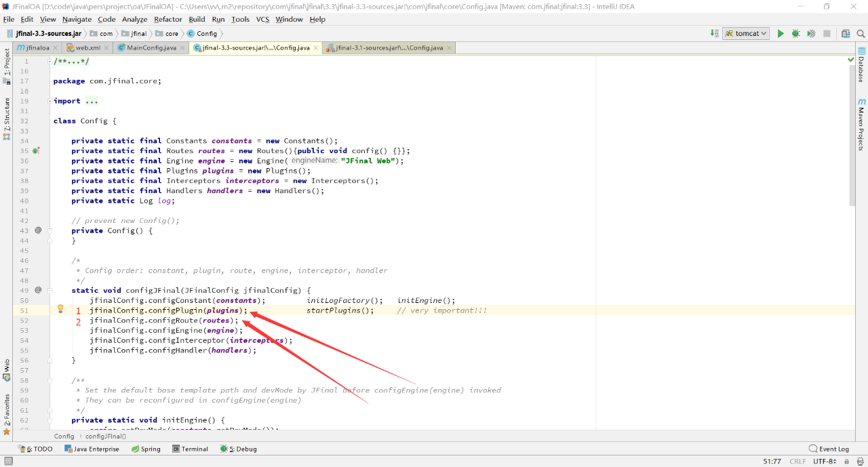Click the initLogFactory() call on line 50
Screen dimensions: 868x467
click(x=345, y=300)
